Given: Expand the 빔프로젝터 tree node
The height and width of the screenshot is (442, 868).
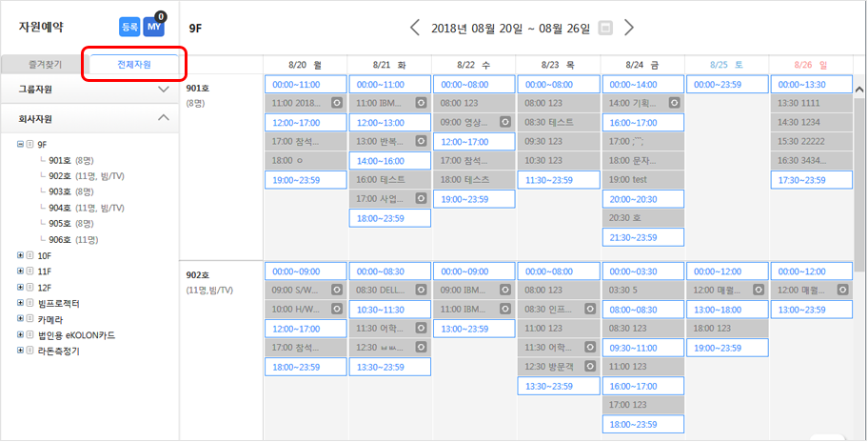Looking at the screenshot, I should [x=21, y=303].
